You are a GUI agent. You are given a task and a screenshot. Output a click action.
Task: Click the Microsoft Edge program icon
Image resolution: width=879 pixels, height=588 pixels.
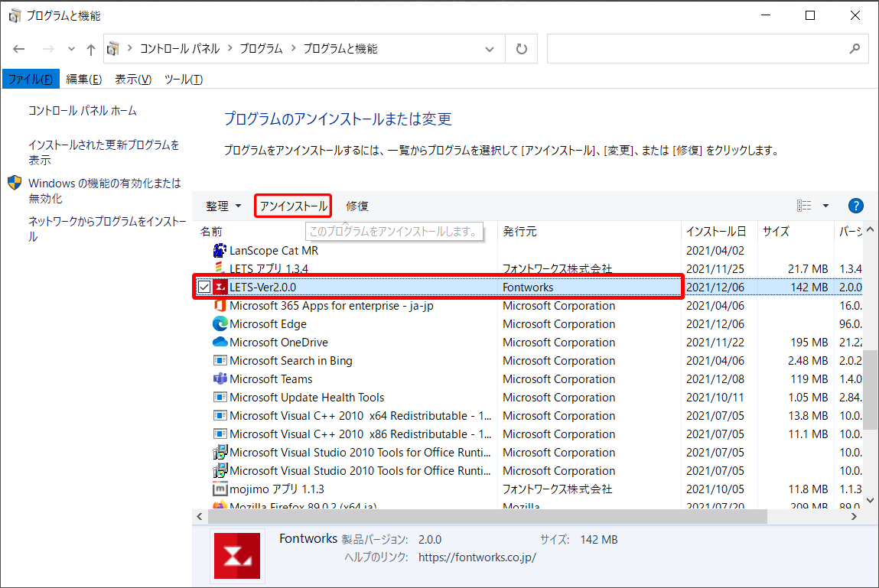(x=220, y=324)
